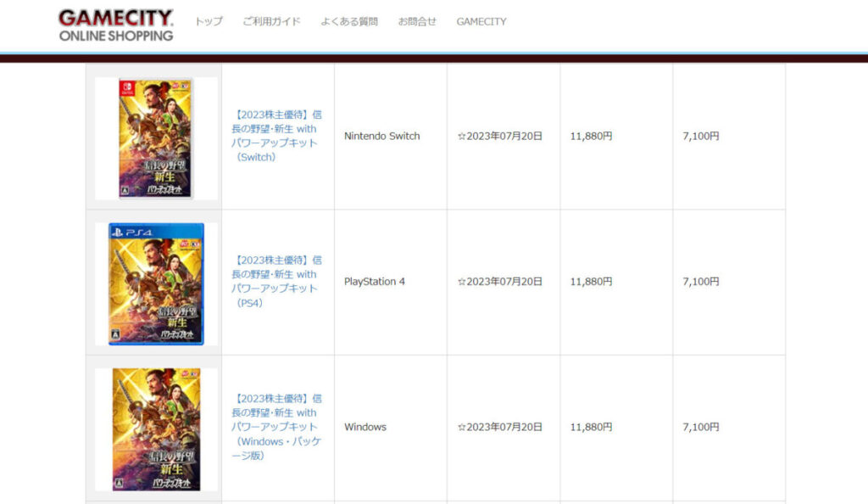The height and width of the screenshot is (504, 868).
Task: Open the PS4 version product link
Action: [x=277, y=282]
